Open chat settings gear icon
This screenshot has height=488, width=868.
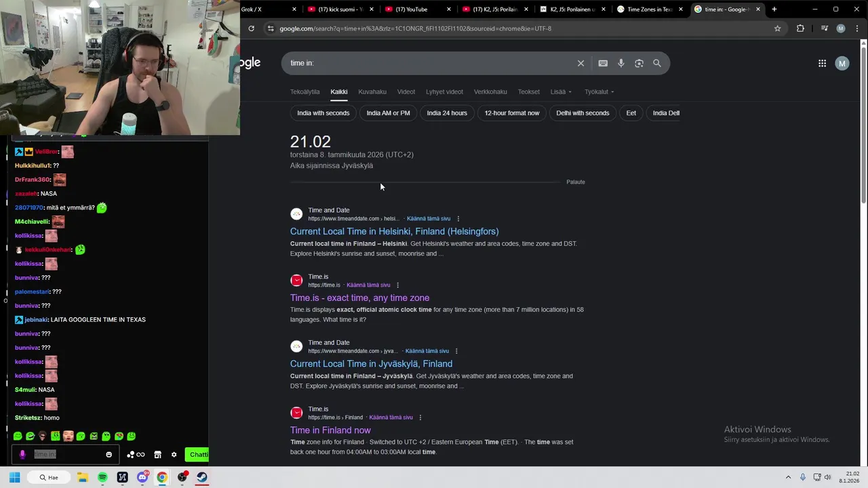tap(174, 455)
